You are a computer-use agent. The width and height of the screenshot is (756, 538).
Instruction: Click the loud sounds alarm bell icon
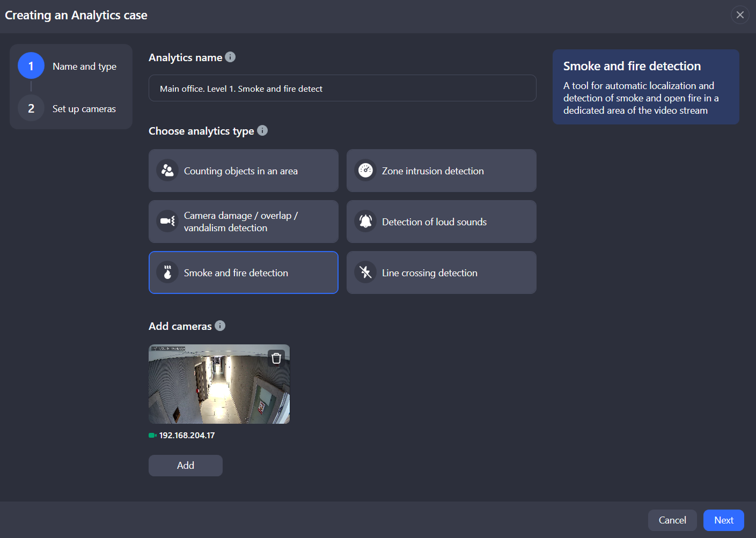(365, 222)
